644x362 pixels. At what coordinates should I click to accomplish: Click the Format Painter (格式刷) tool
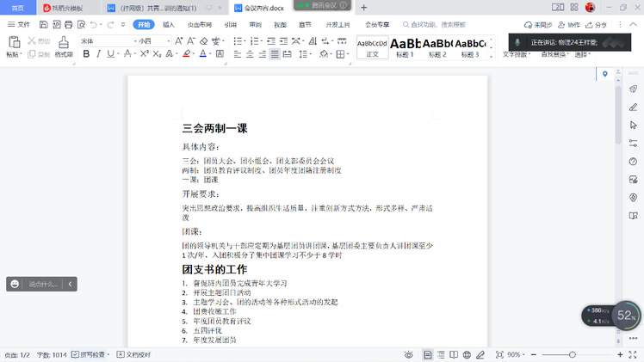(x=64, y=47)
